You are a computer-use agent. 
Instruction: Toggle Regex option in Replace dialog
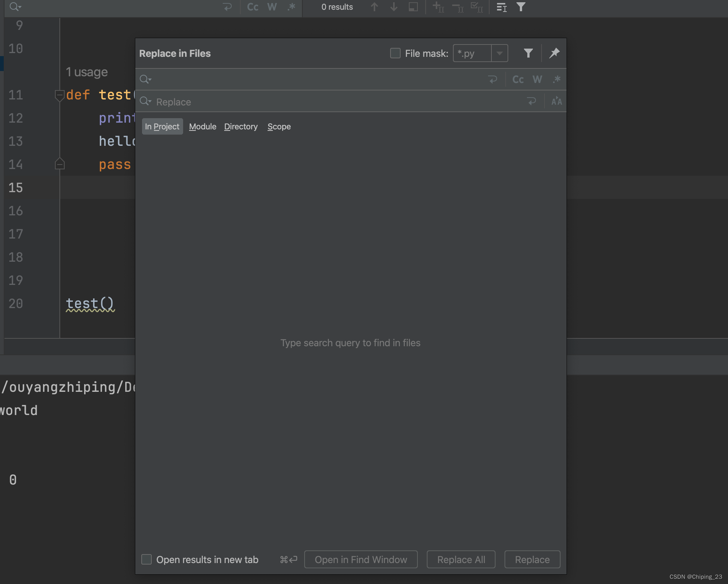tap(557, 79)
